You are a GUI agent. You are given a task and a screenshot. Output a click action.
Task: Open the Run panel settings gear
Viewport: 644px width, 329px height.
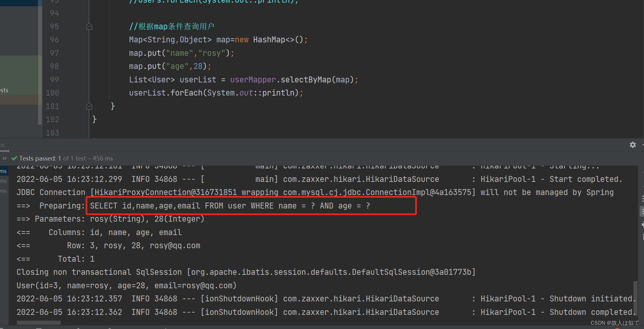(x=633, y=145)
